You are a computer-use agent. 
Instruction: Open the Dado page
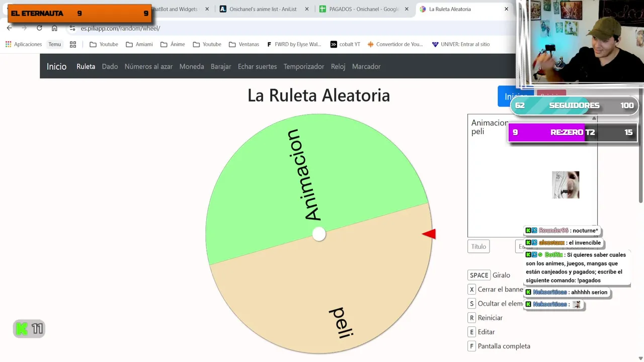(110, 66)
